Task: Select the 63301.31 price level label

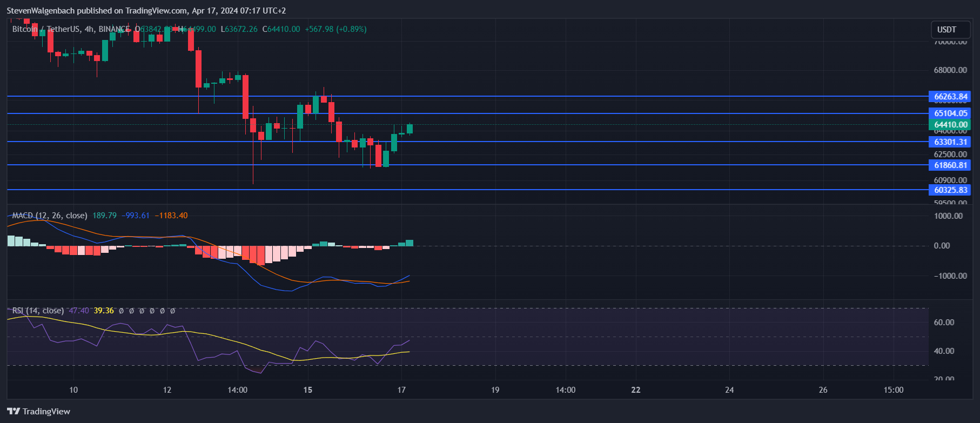Action: (950, 142)
